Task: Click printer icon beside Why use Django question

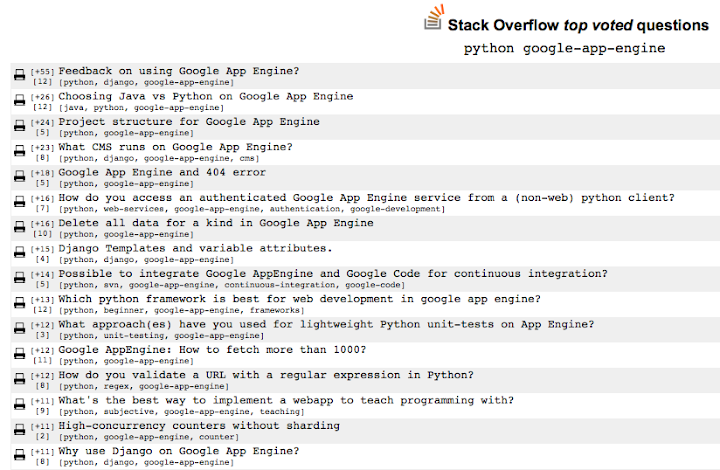Action: 19,455
